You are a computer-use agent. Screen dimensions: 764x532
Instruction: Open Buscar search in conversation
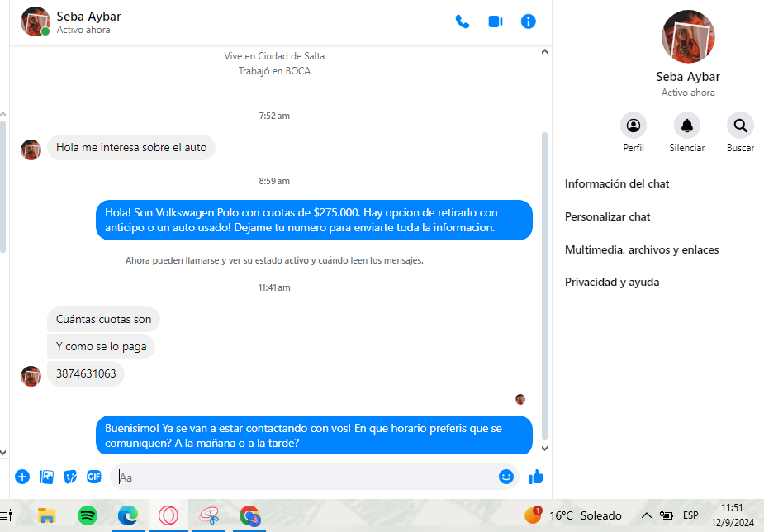point(740,126)
